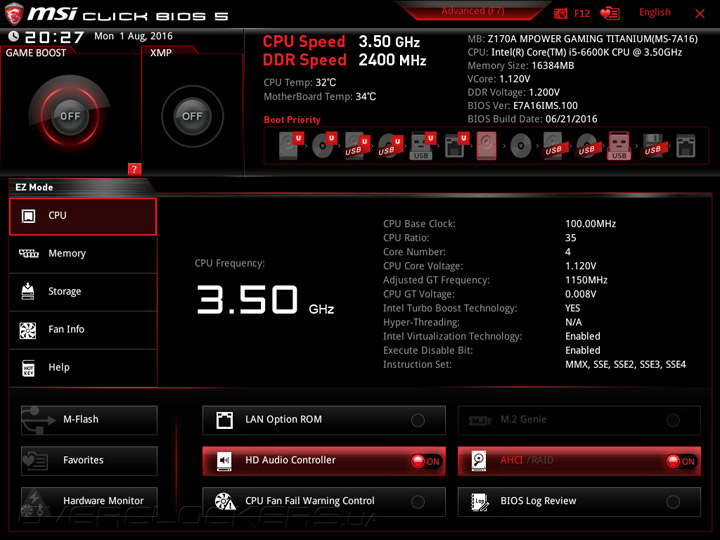Toggle the XMP profile button
The width and height of the screenshot is (720, 540).
pyautogui.click(x=192, y=116)
